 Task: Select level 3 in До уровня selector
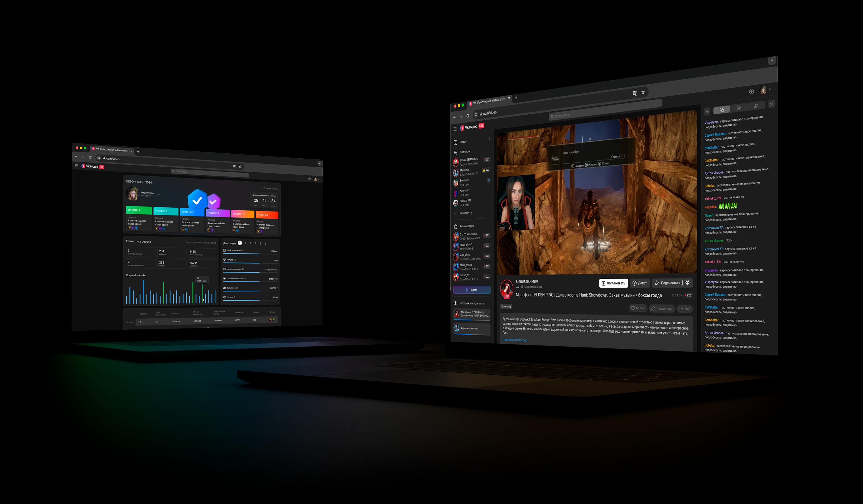click(250, 243)
